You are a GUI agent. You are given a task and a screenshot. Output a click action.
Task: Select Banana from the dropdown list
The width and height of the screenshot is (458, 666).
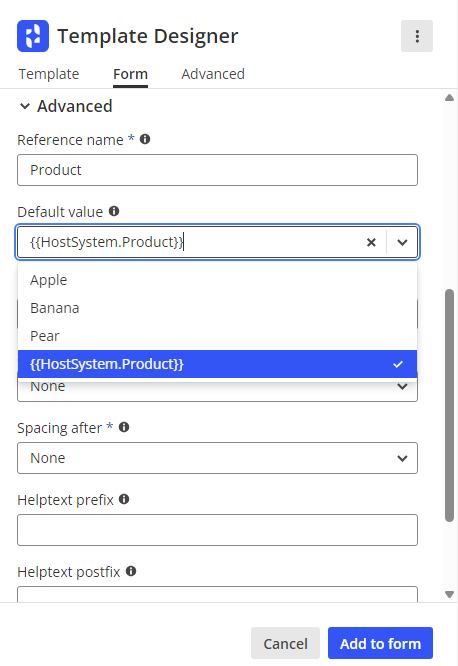coord(218,308)
